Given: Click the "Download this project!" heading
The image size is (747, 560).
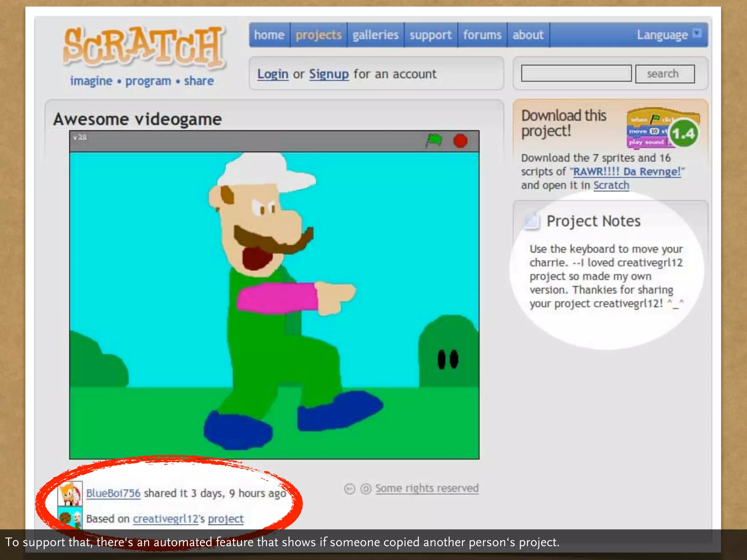Looking at the screenshot, I should 564,123.
